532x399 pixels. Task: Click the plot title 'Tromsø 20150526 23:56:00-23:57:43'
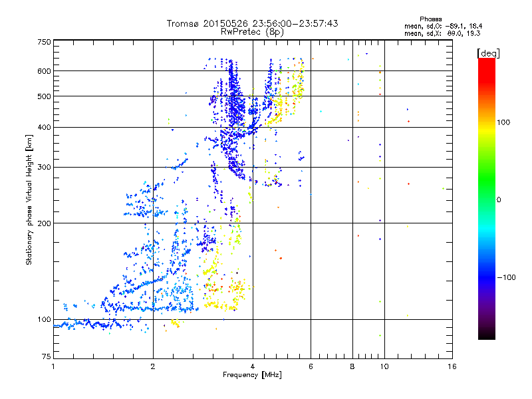[252, 23]
